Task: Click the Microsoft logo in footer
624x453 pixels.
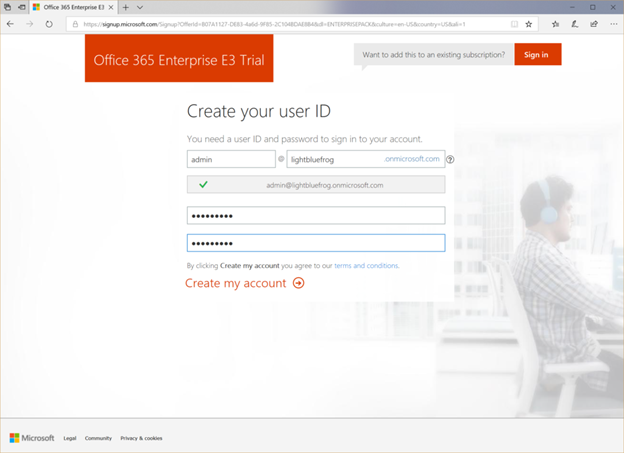Action: click(x=32, y=438)
